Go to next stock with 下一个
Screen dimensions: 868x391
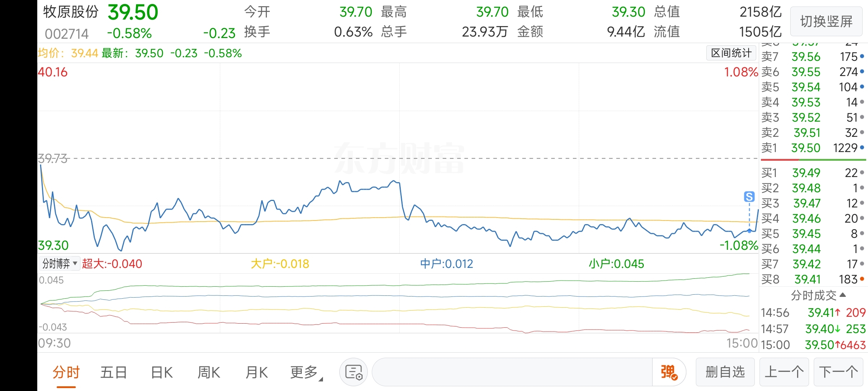[838, 372]
